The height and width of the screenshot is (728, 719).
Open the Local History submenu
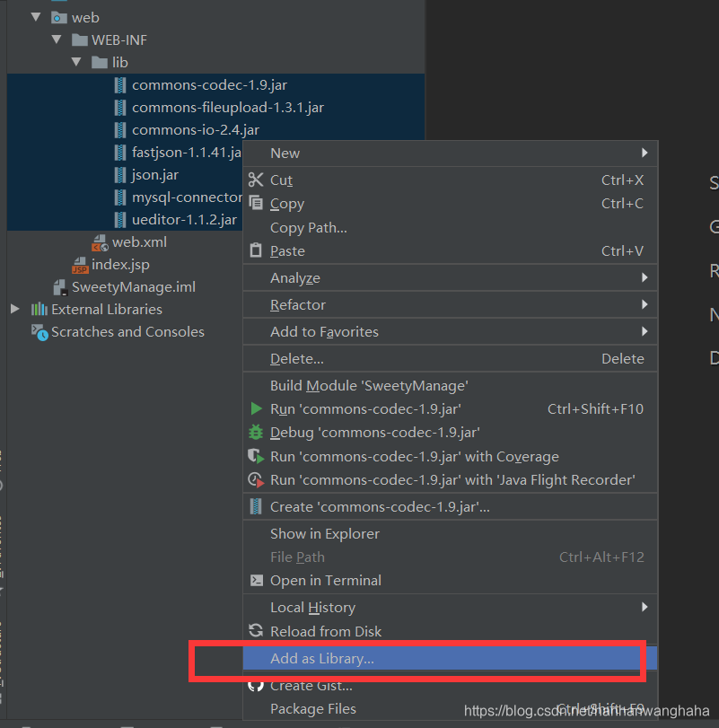pos(450,608)
